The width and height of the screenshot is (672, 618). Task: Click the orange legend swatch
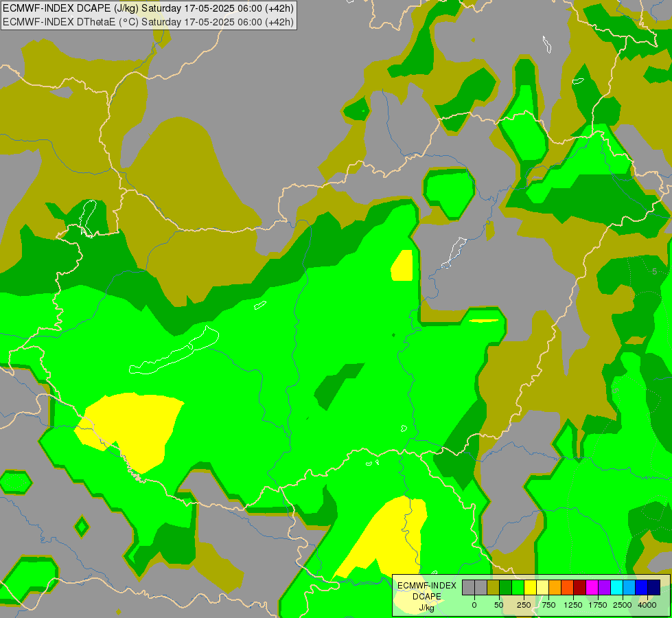pyautogui.click(x=555, y=587)
